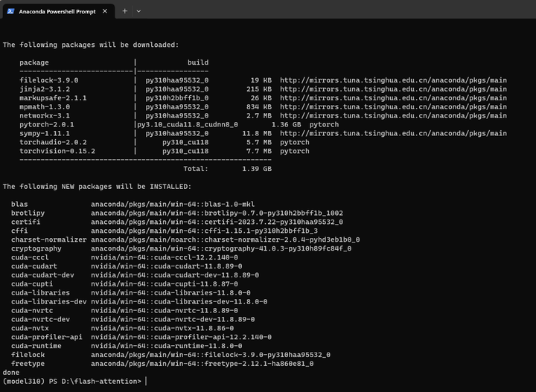Click the cuda-runtime package line

[x=127, y=346]
